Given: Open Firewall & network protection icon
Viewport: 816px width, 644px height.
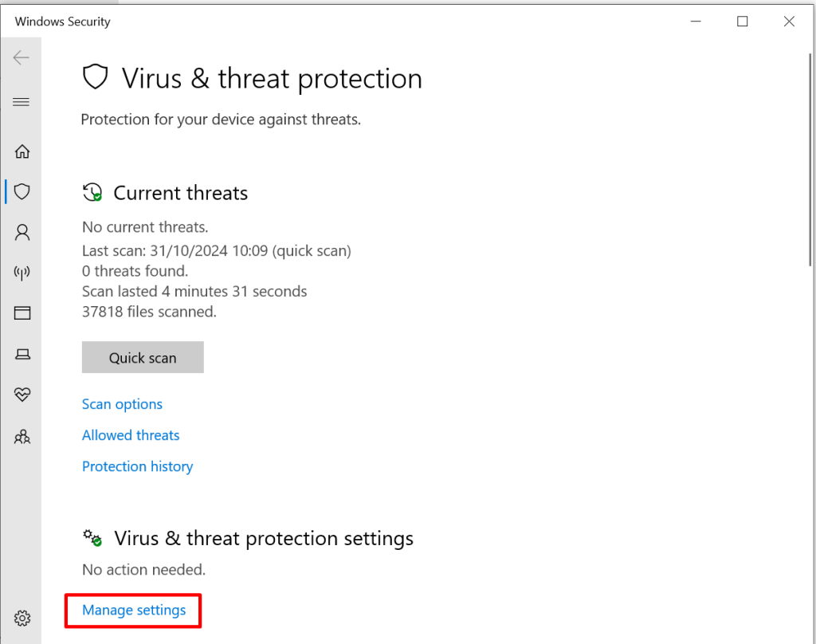Looking at the screenshot, I should pyautogui.click(x=22, y=273).
